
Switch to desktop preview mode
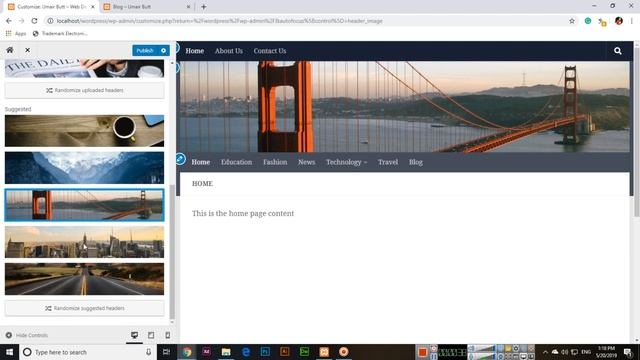tap(134, 335)
